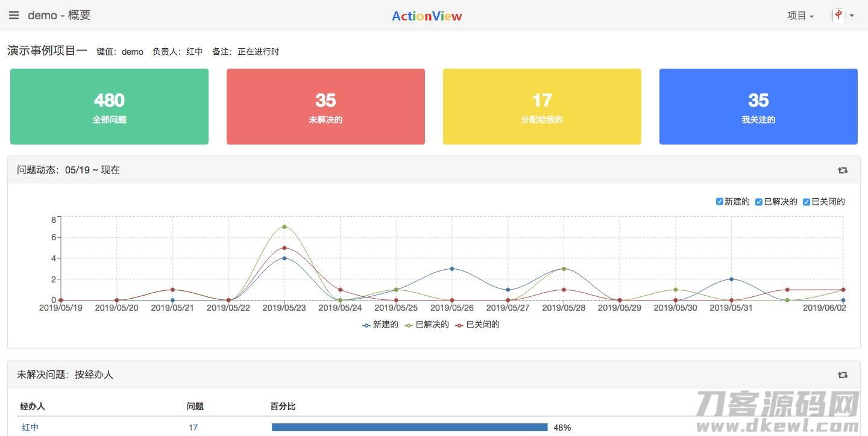Open the 480 全部问题 green card

[x=109, y=107]
